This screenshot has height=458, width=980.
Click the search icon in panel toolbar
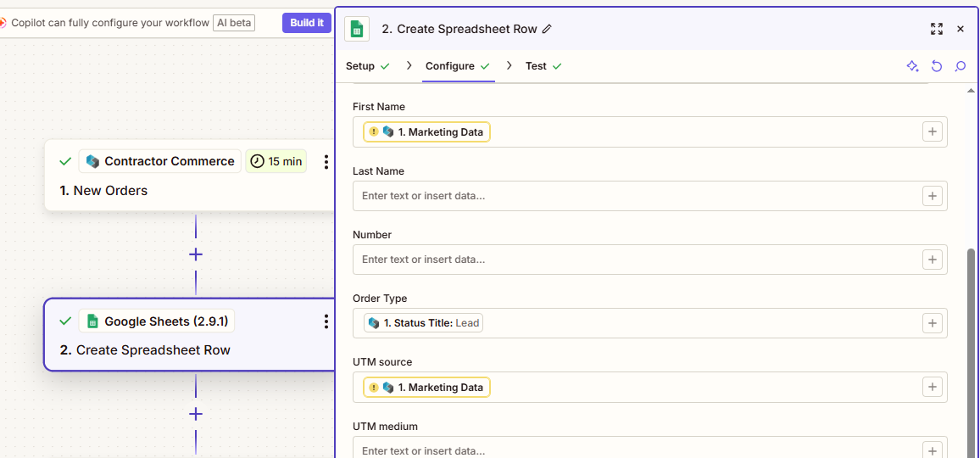(961, 66)
